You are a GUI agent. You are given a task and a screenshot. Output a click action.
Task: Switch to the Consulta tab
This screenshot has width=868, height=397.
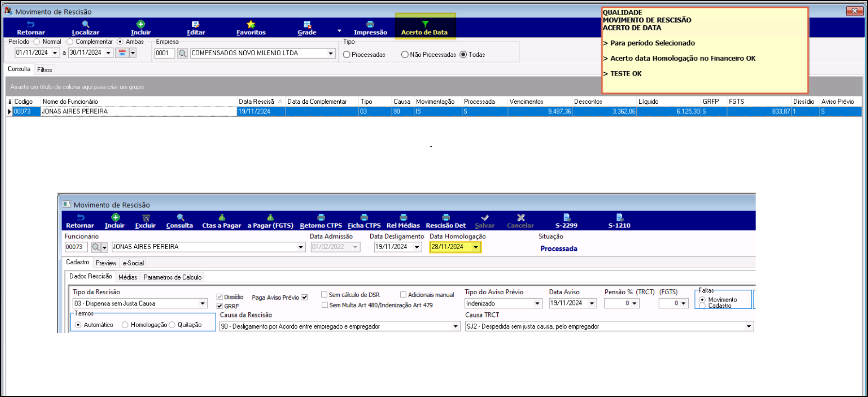point(19,69)
